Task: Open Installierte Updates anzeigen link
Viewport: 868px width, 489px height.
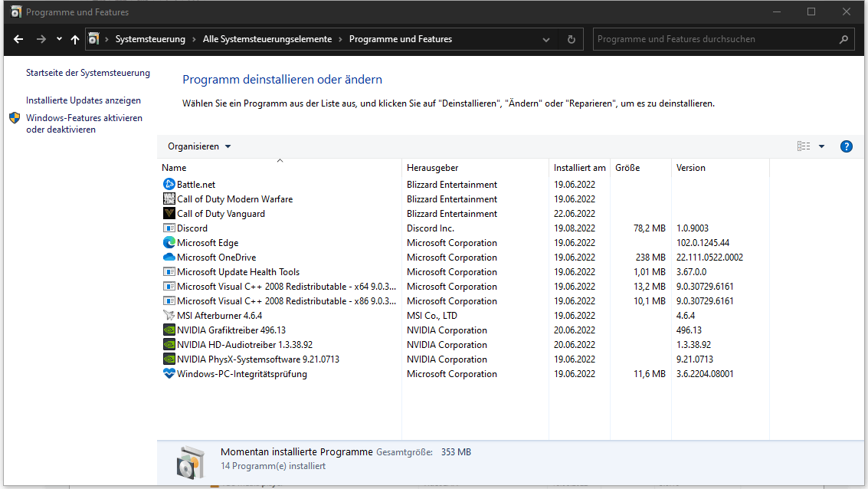Action: click(84, 100)
